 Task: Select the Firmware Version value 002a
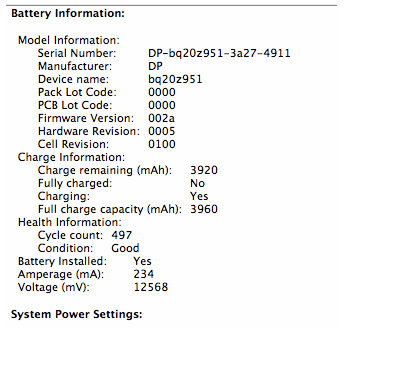coord(161,118)
